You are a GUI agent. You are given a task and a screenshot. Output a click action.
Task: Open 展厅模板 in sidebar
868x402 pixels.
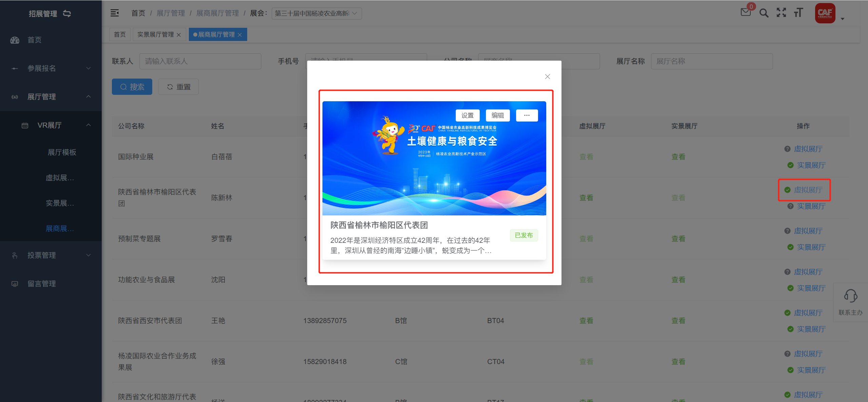pos(62,152)
